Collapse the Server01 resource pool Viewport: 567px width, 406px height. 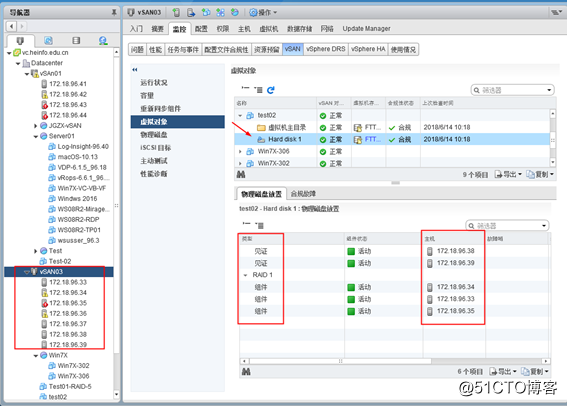(35, 136)
